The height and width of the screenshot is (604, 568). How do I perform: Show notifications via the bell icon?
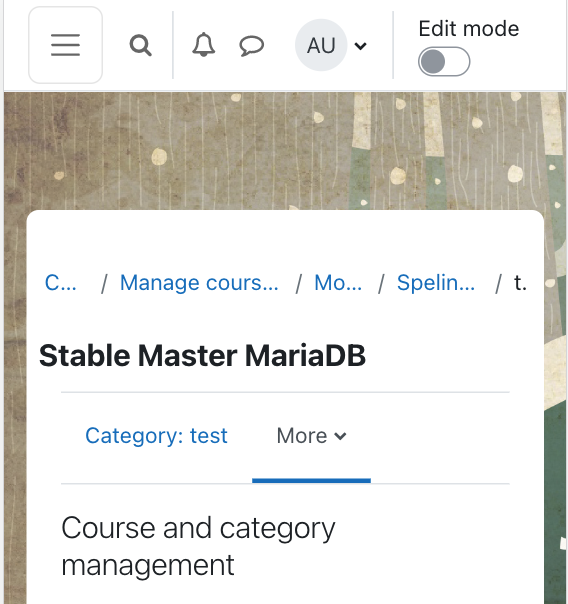click(x=204, y=45)
